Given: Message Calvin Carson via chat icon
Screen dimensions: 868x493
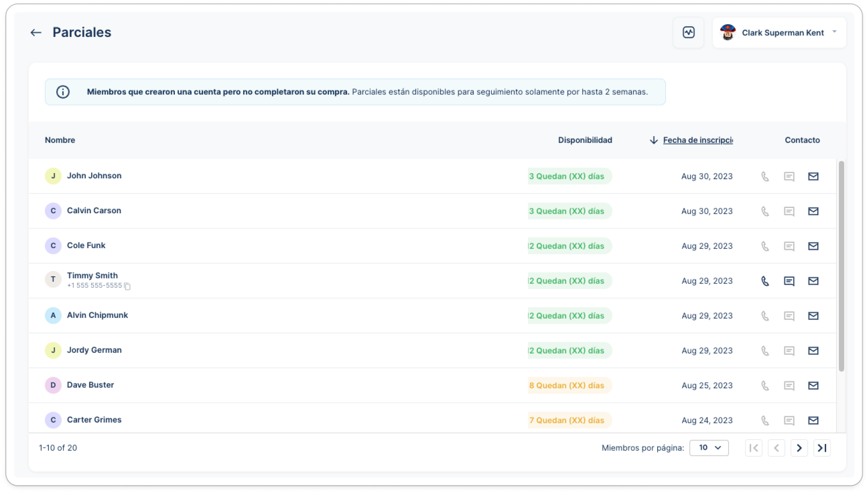Looking at the screenshot, I should (789, 211).
